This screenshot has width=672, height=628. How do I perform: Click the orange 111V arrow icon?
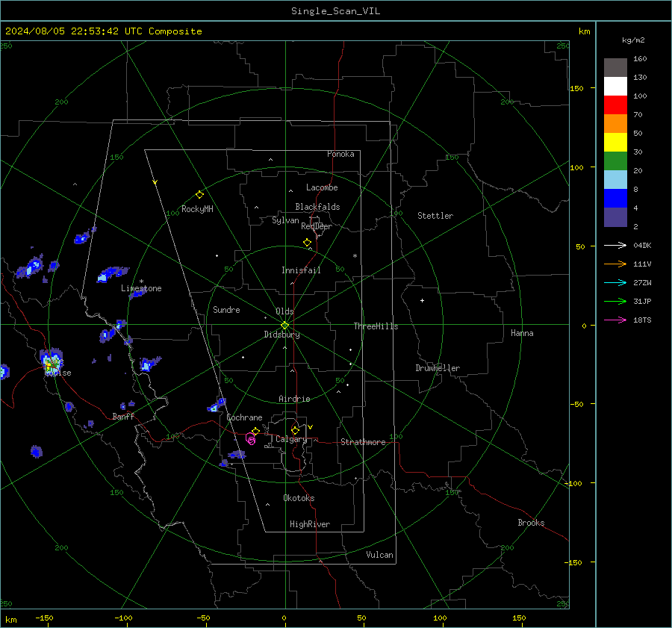tap(615, 264)
